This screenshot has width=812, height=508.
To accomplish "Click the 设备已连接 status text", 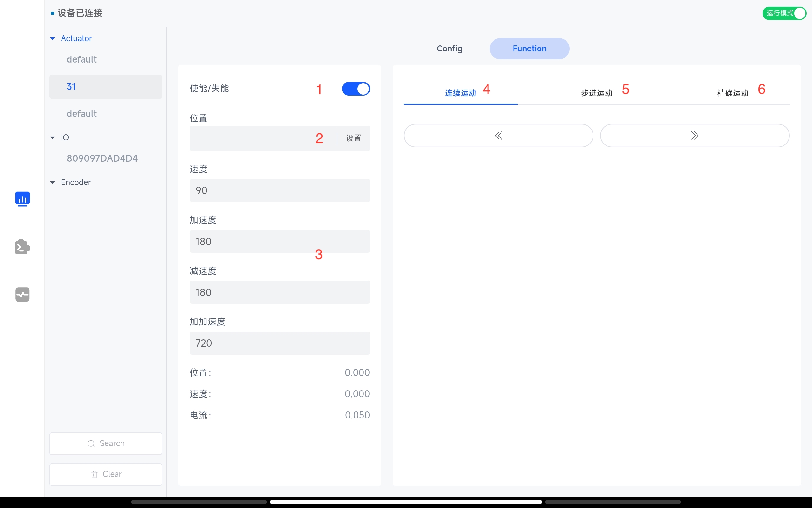I will click(x=80, y=13).
